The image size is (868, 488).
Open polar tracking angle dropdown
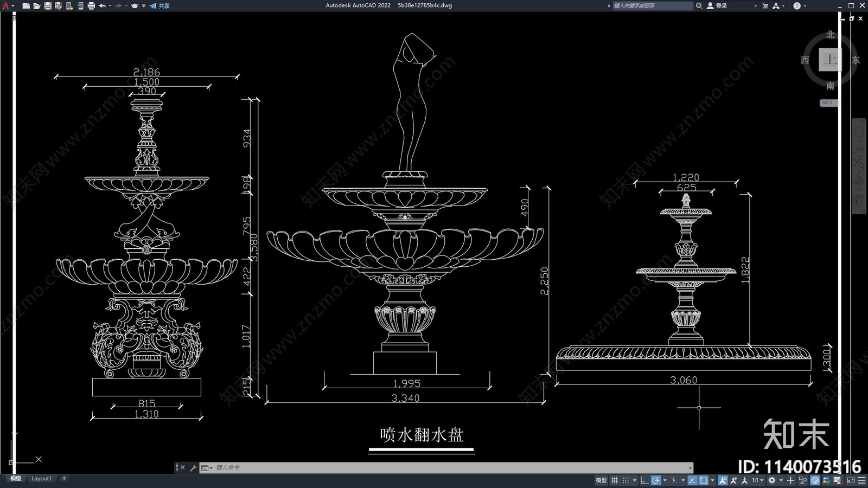665,480
